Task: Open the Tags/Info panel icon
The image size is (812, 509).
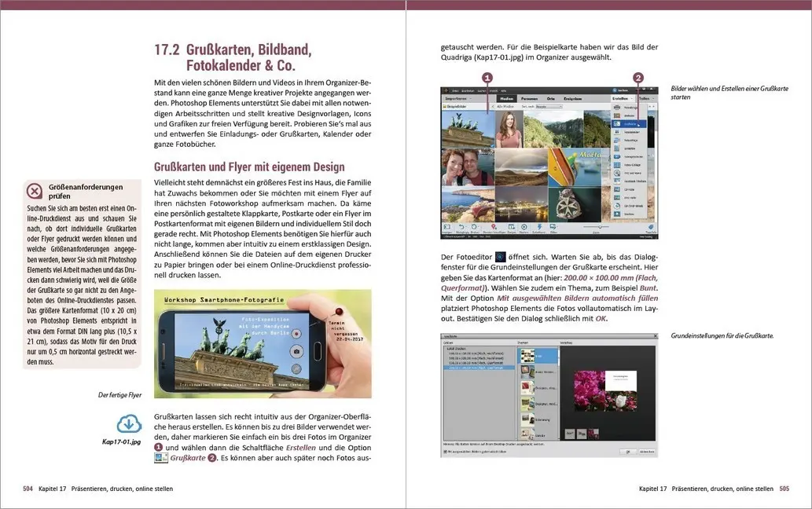Action: [x=650, y=228]
